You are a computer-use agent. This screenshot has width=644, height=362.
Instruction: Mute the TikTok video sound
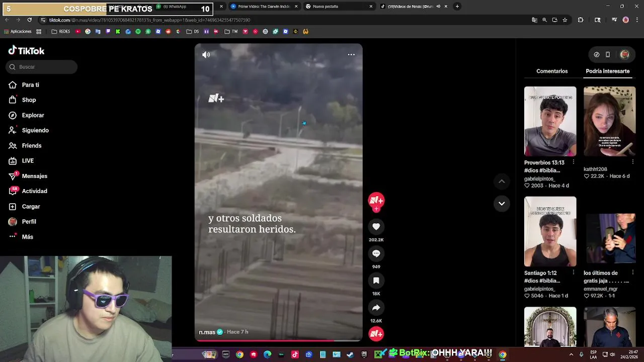pyautogui.click(x=206, y=54)
